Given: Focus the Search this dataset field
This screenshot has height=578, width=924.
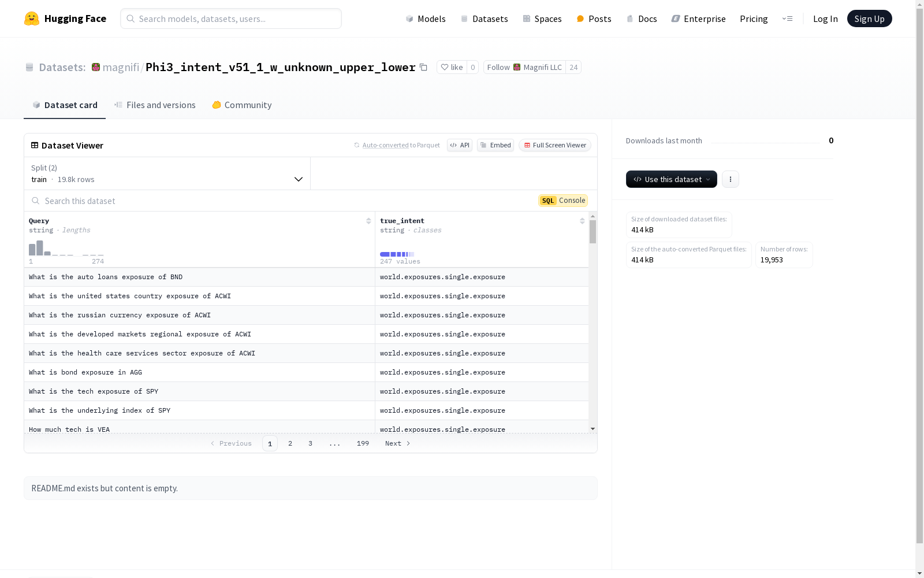Looking at the screenshot, I should point(283,201).
